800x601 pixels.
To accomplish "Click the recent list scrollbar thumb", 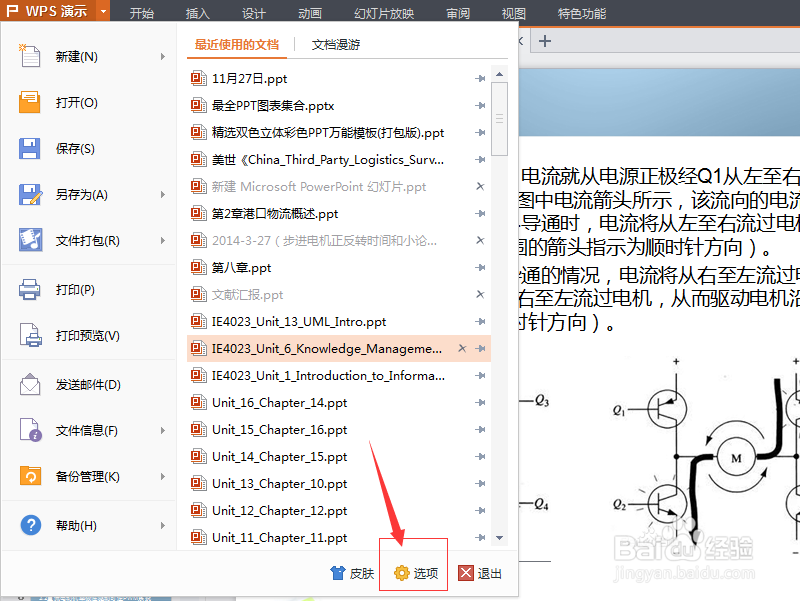I will [x=499, y=118].
